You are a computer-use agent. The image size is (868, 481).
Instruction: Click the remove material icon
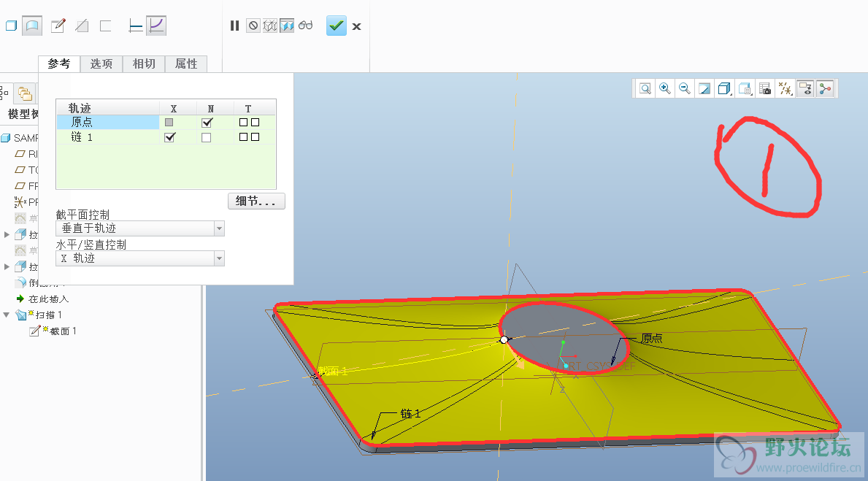[82, 26]
